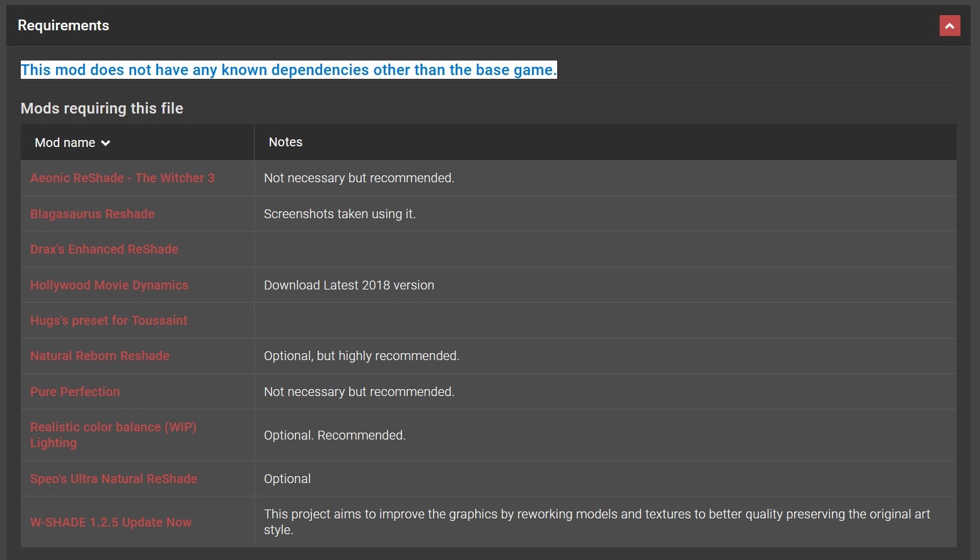Screen dimensions: 980x560
Task: Open Hugs's preset for Toussaint link
Action: pyautogui.click(x=108, y=320)
